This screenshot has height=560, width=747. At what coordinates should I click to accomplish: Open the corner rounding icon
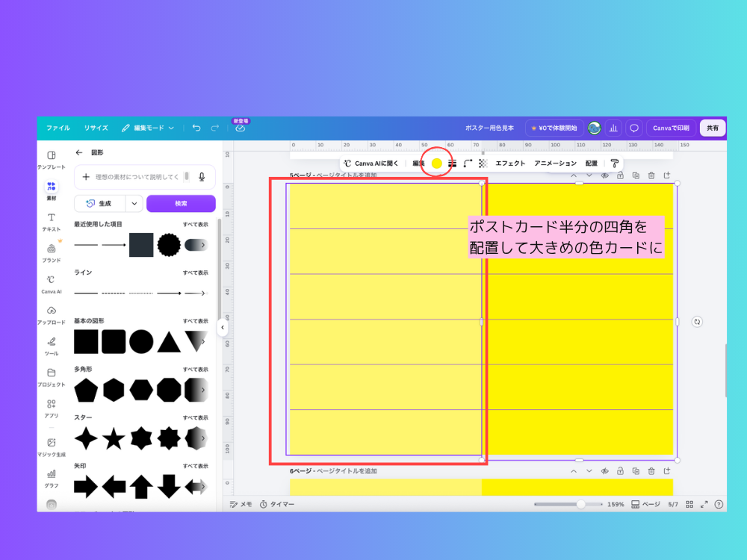pyautogui.click(x=468, y=164)
